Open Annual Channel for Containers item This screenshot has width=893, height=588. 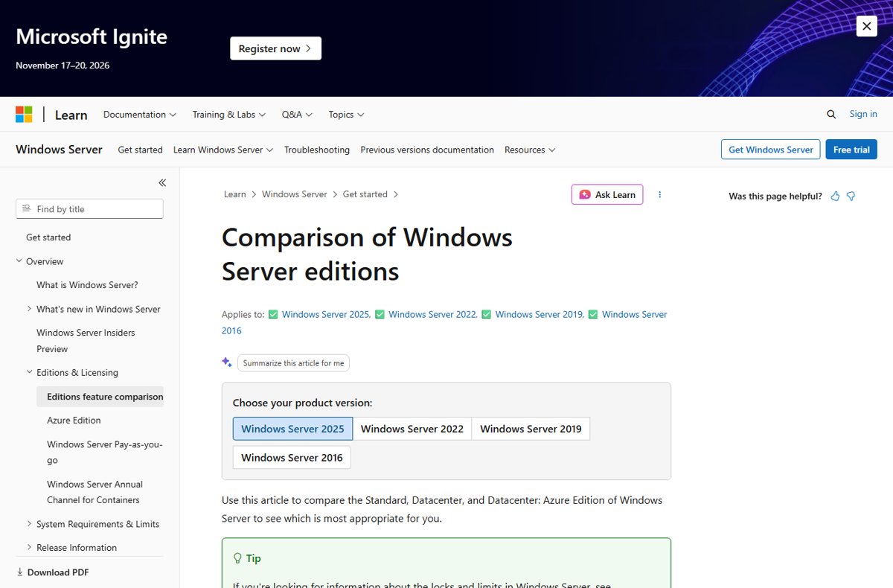pos(95,492)
